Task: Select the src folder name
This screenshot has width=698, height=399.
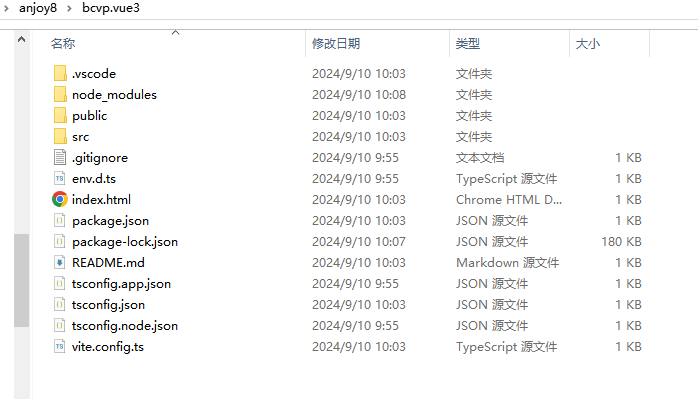Action: pos(81,137)
